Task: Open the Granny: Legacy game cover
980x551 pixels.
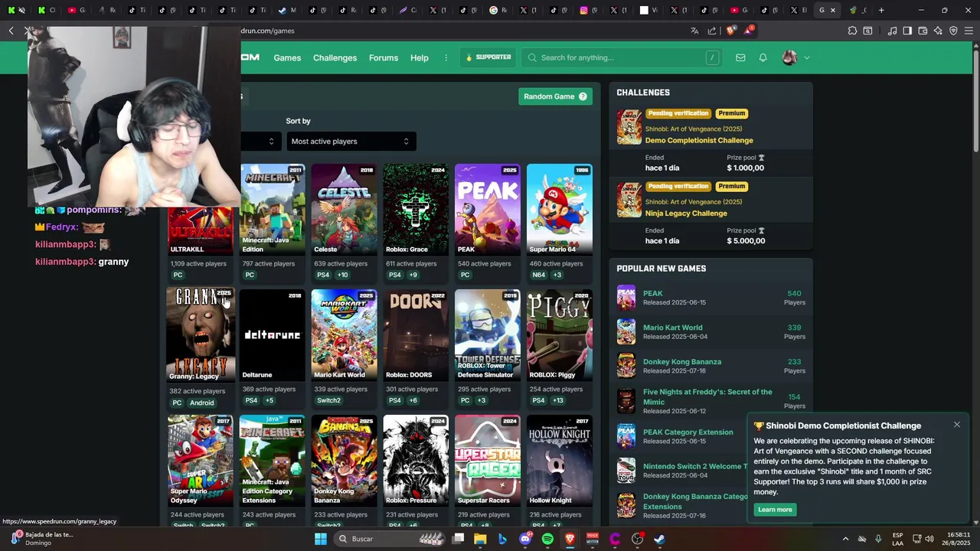Action: [201, 334]
